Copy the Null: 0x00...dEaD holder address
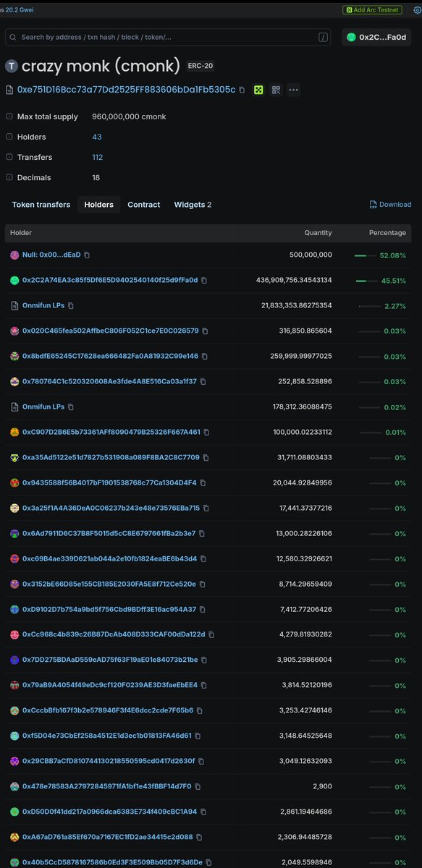Image resolution: width=422 pixels, height=868 pixels. point(87,255)
